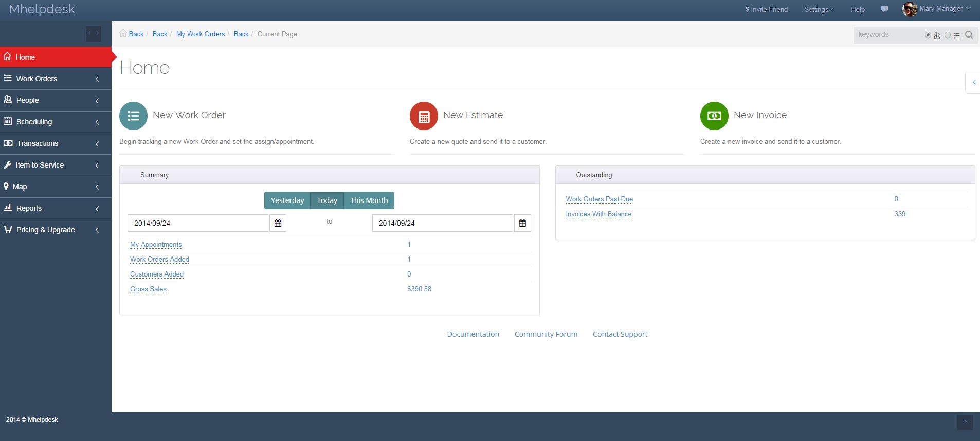Viewport: 980px width, 441px height.
Task: Open the Work Orders Past Due link
Action: [x=600, y=199]
